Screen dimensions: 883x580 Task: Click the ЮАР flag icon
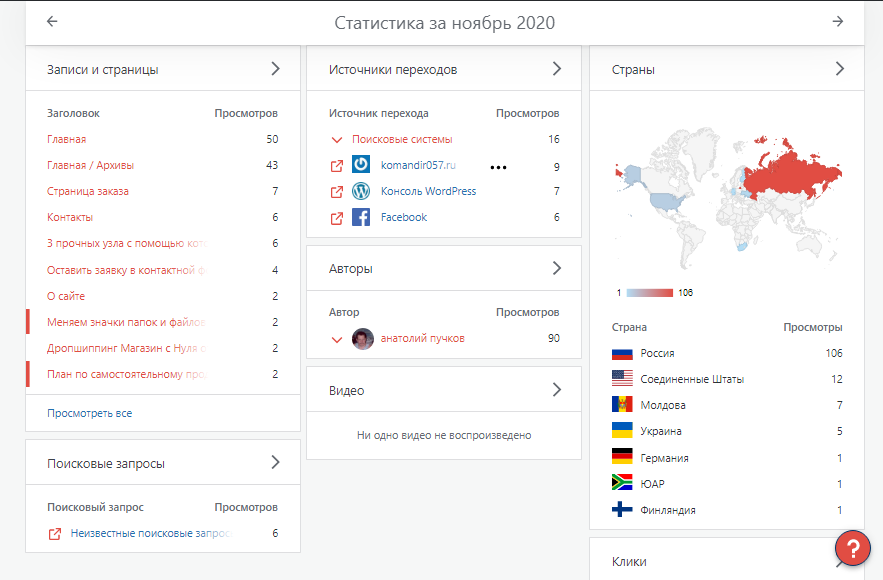pos(622,483)
